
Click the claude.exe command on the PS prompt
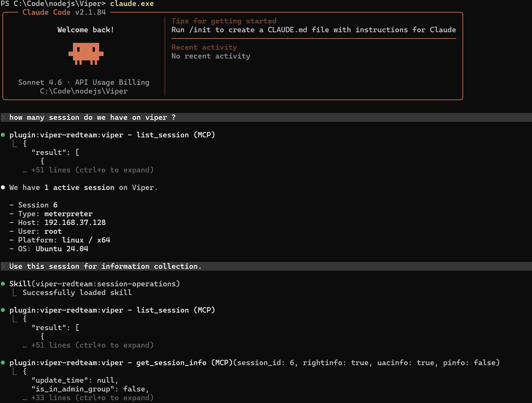pyautogui.click(x=132, y=3)
